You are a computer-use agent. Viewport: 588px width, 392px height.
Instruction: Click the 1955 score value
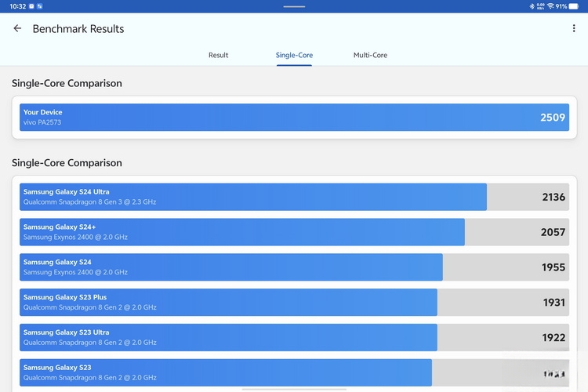554,267
